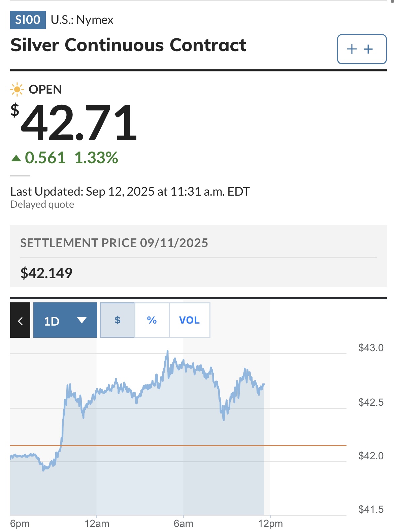Image resolution: width=397 pixels, height=532 pixels.
Task: Select the 6am marker on time axis
Action: (184, 524)
